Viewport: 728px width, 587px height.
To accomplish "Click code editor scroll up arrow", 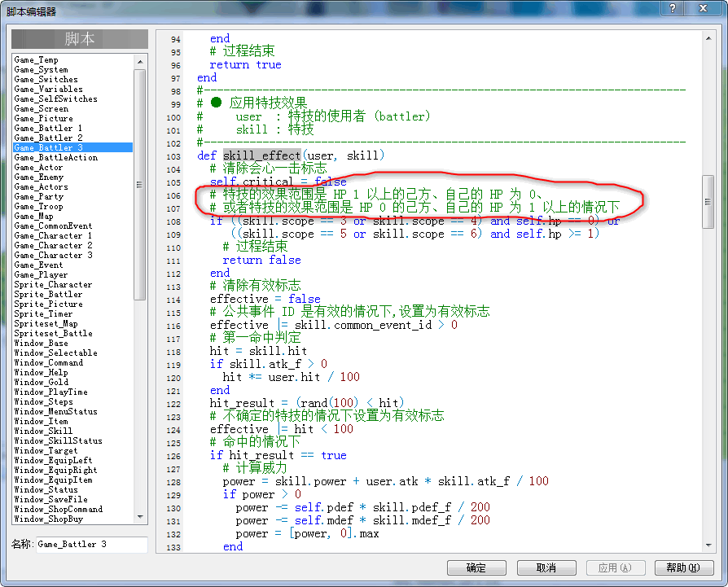I will 708,38.
